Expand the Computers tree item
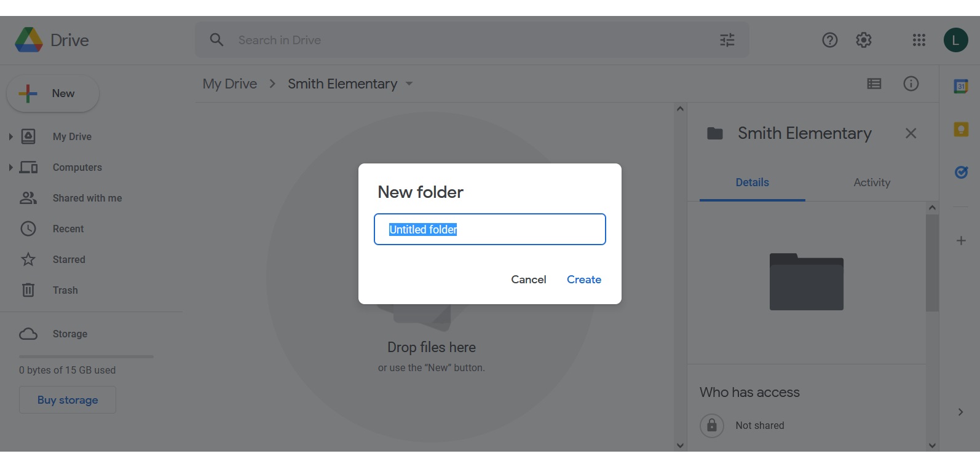This screenshot has width=980, height=467. (x=10, y=167)
